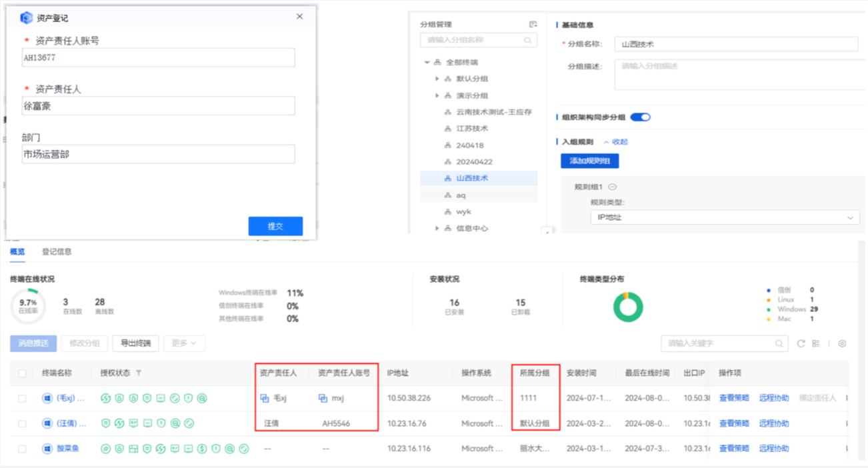Submit the asset registration with 提交 button
This screenshot has width=868, height=468.
click(275, 226)
